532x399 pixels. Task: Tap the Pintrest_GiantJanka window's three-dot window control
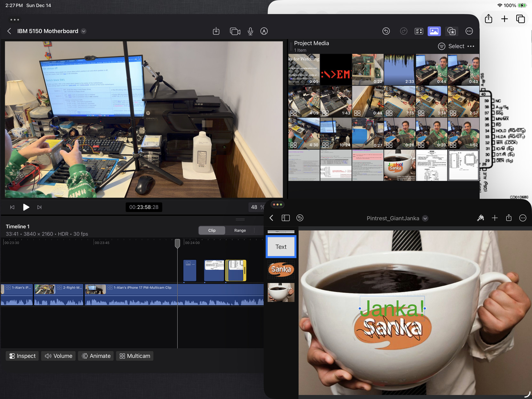point(277,204)
